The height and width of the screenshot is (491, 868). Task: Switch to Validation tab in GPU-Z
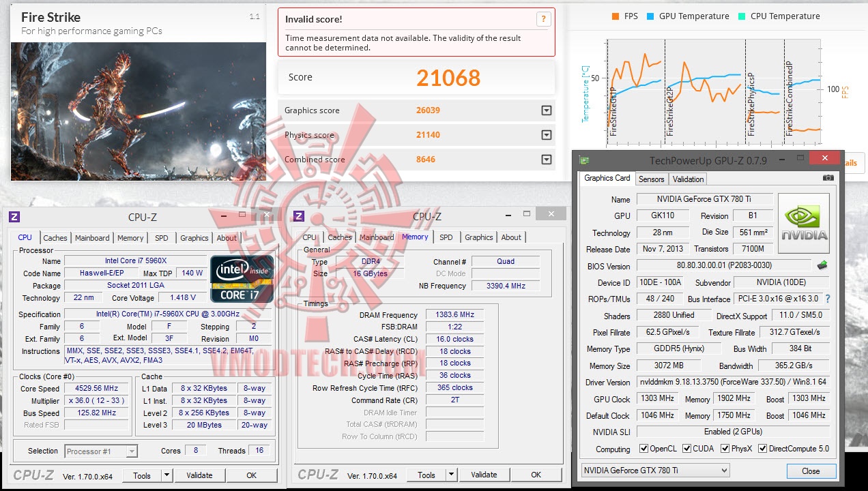[688, 179]
